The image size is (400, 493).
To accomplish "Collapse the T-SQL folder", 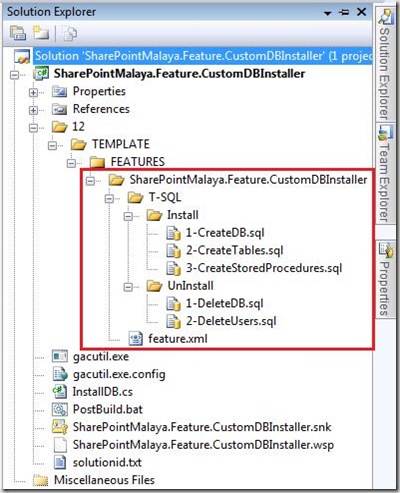I will 109,199.
